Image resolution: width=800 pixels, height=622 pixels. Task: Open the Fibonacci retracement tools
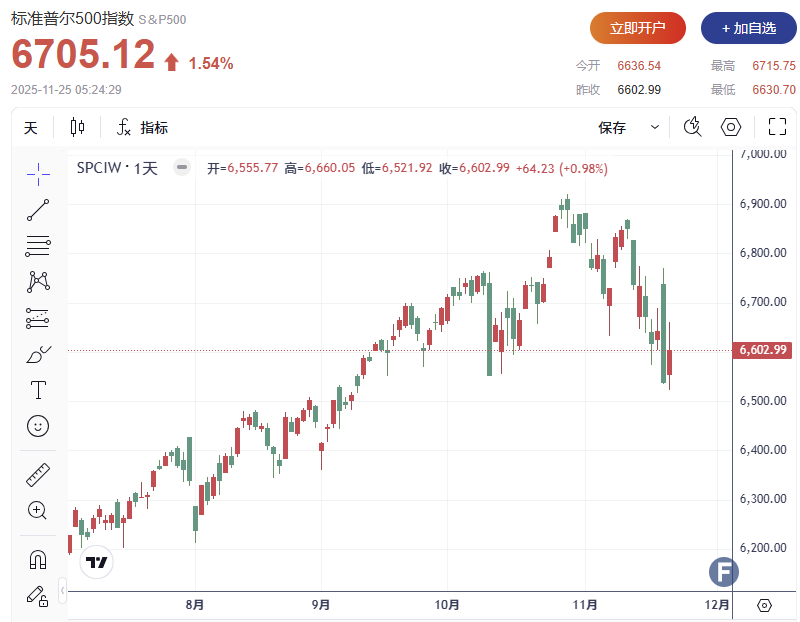38,245
